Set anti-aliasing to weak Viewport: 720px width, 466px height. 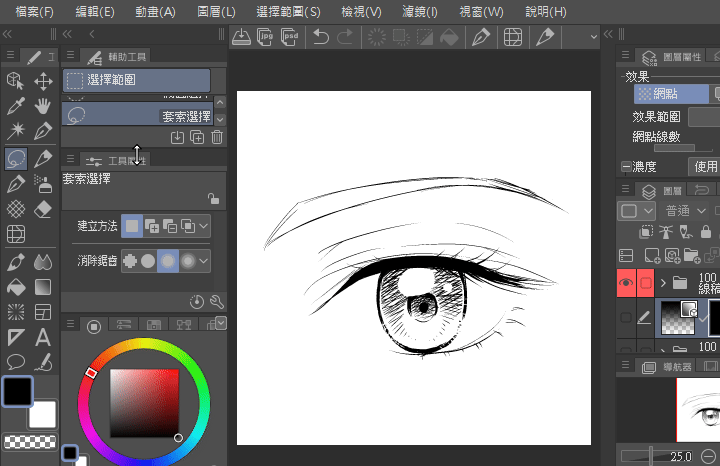[x=148, y=261]
